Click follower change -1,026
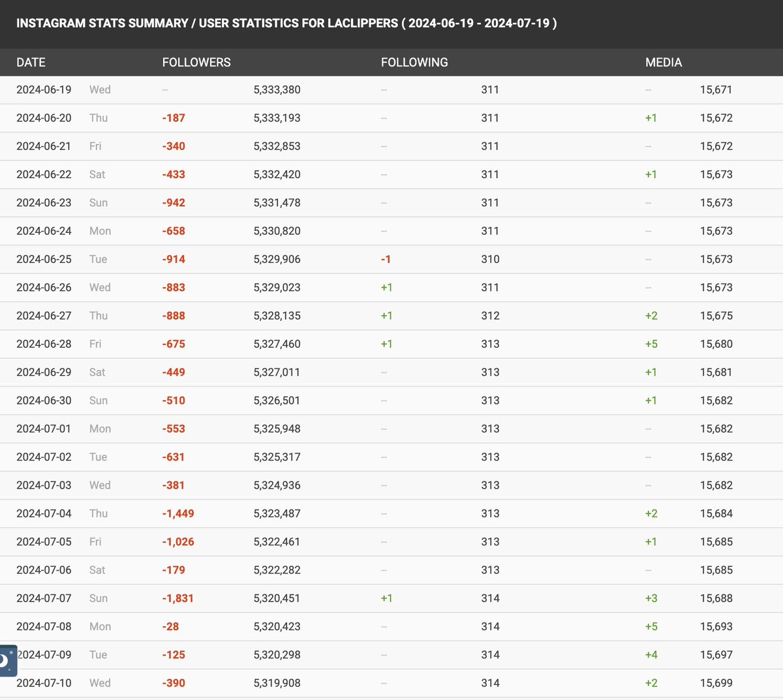 point(178,542)
